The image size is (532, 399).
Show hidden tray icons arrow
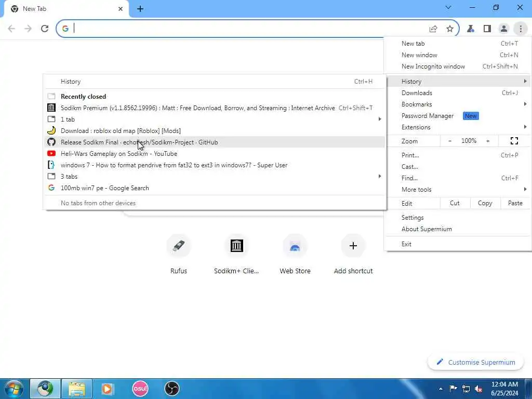(x=441, y=389)
